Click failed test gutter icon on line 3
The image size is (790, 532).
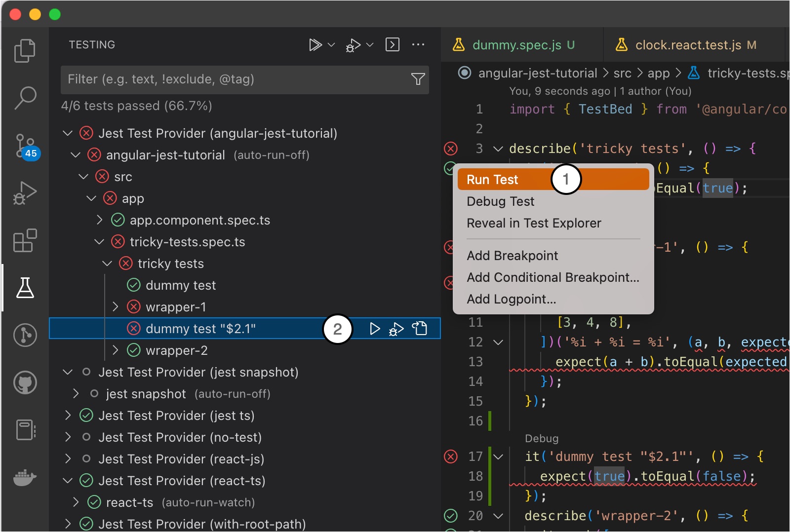450,148
